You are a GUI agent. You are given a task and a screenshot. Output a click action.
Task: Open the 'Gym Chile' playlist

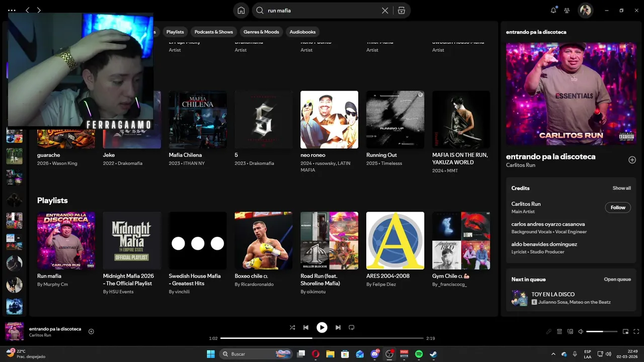[461, 240]
